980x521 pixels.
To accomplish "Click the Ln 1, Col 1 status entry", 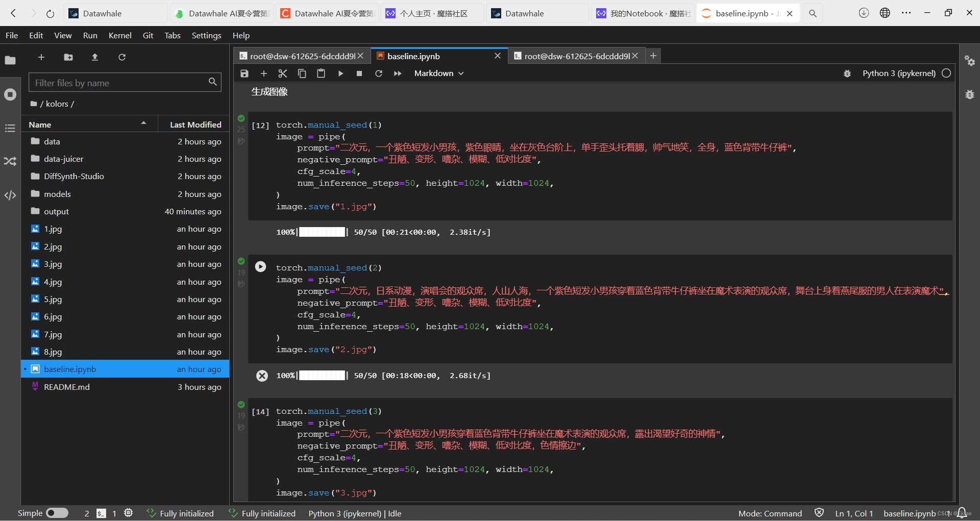I will [854, 513].
